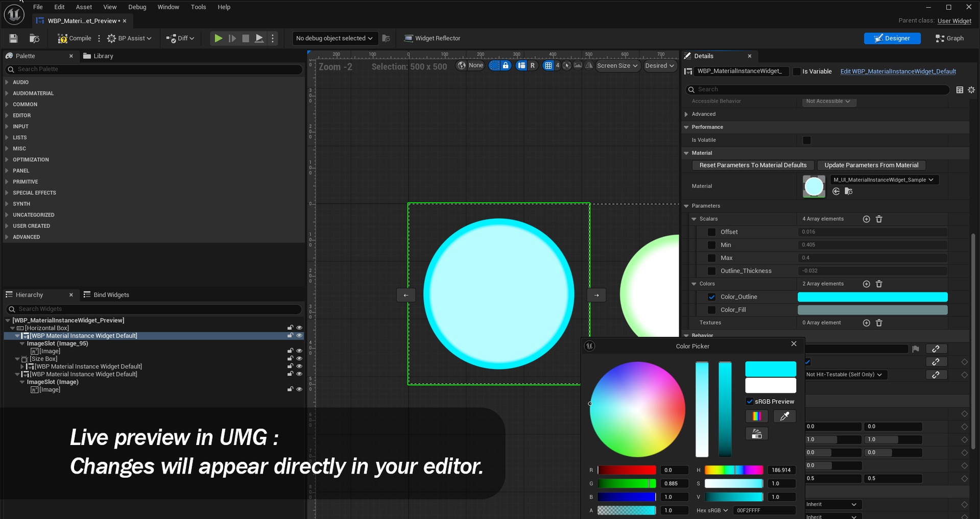Image resolution: width=980 pixels, height=519 pixels.
Task: Toggle the R render transform button
Action: 533,65
